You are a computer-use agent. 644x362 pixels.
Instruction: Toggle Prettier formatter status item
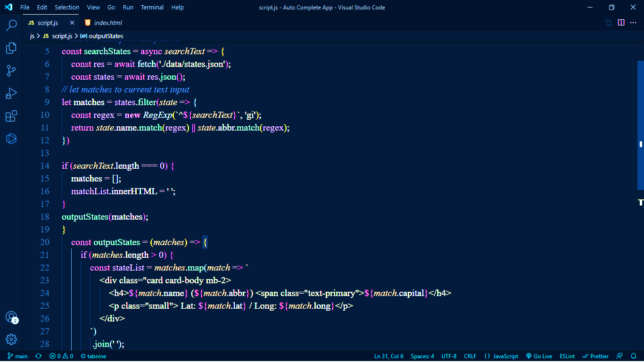click(x=595, y=356)
